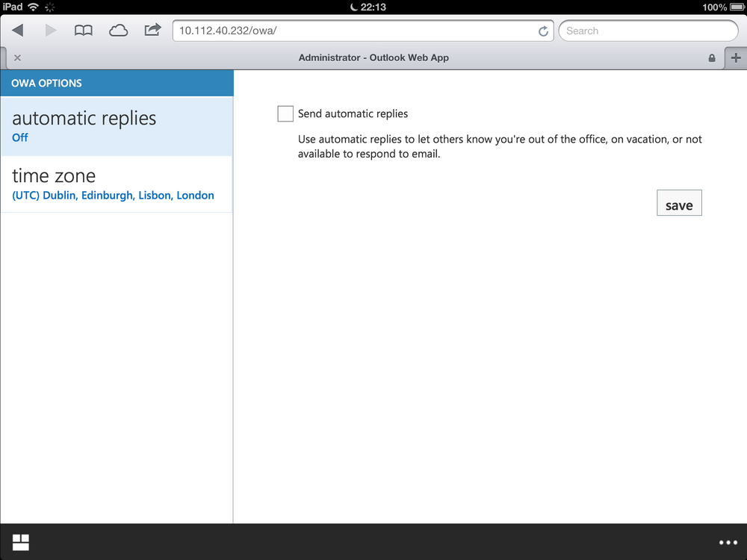Screen dimensions: 747x560
Task: Close the Outlook Web App tab
Action: click(18, 57)
